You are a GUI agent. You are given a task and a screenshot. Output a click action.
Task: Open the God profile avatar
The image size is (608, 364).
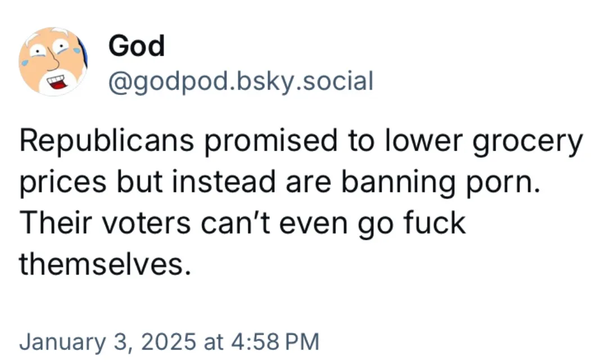[53, 61]
